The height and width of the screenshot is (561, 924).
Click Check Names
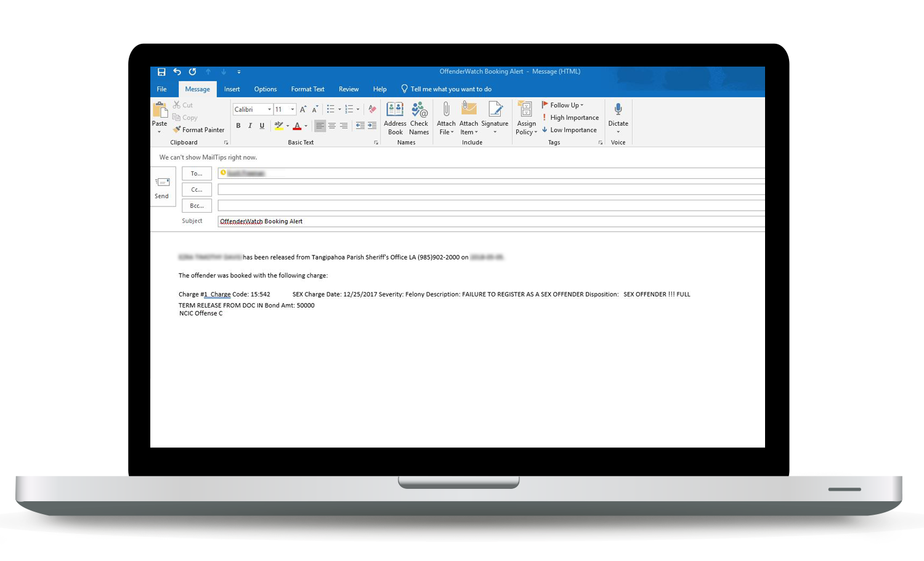(419, 118)
